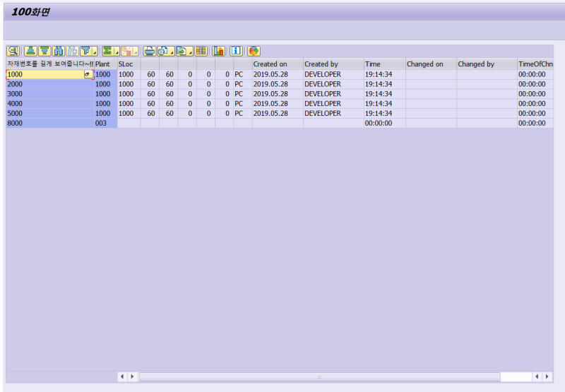Select the TimeOfChn column header

535,64
